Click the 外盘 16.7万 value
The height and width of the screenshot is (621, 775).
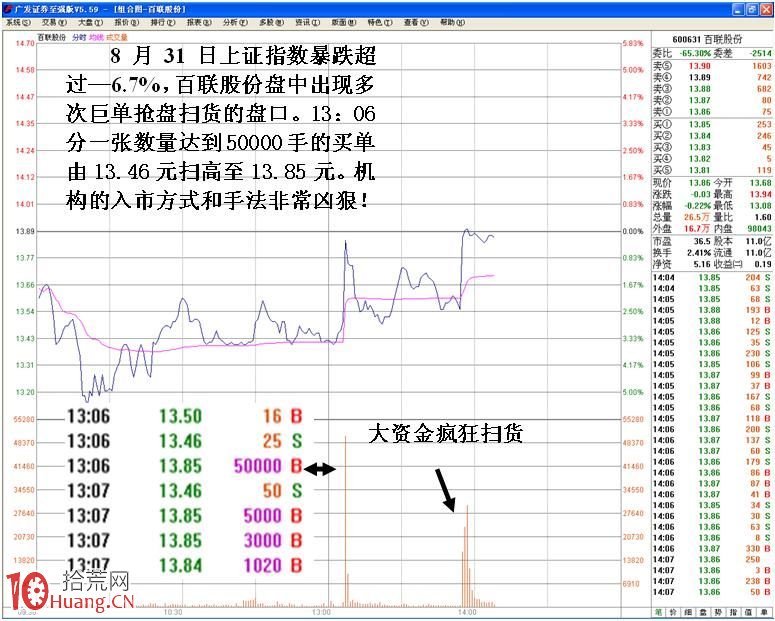click(x=697, y=228)
